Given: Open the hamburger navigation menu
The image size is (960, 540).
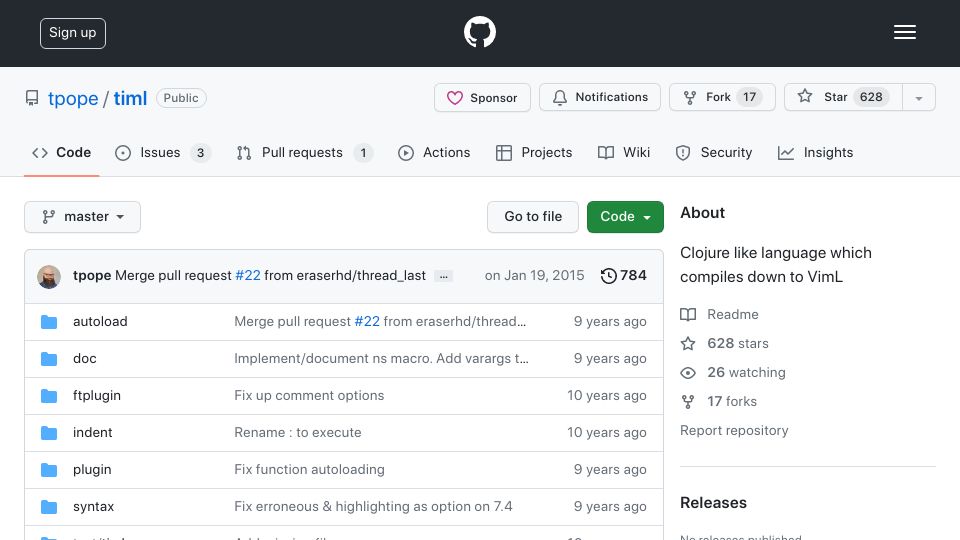Looking at the screenshot, I should pyautogui.click(x=904, y=32).
